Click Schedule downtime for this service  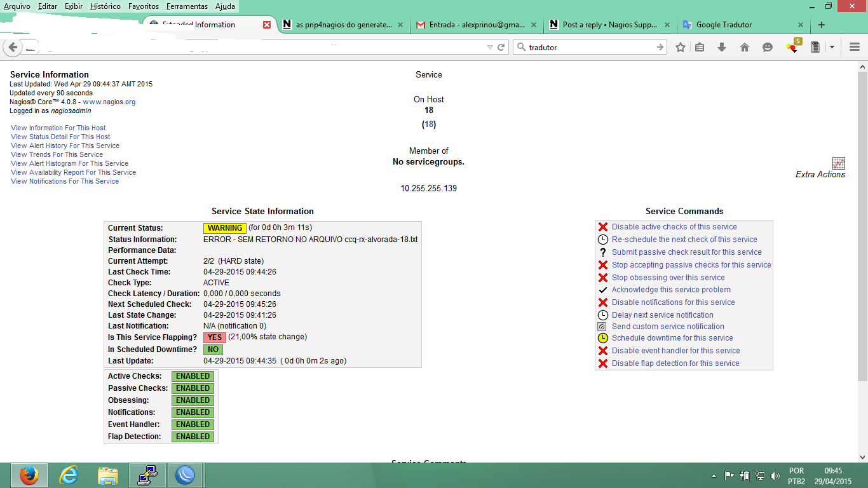click(672, 338)
